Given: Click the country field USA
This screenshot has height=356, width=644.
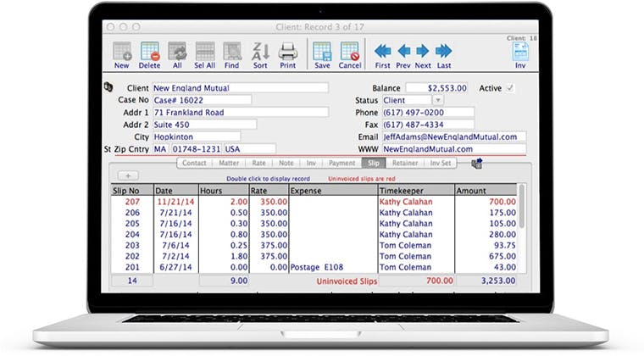Looking at the screenshot, I should click(250, 149).
